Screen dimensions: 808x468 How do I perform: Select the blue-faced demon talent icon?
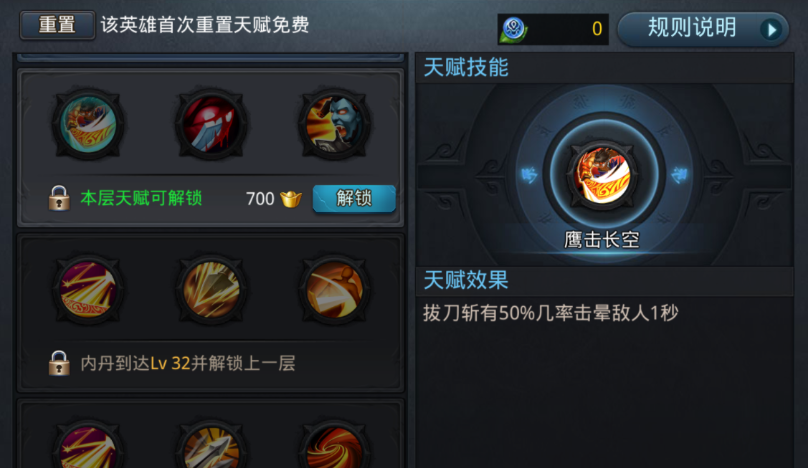(x=334, y=124)
